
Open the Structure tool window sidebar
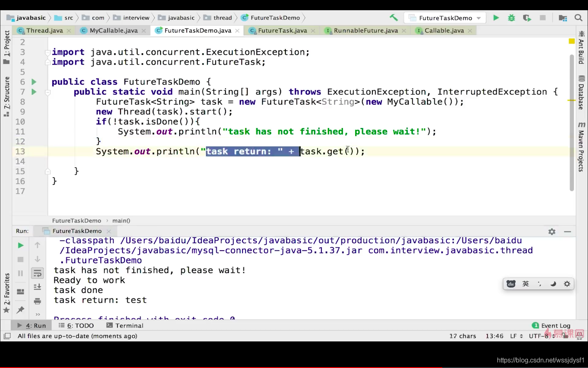point(6,96)
